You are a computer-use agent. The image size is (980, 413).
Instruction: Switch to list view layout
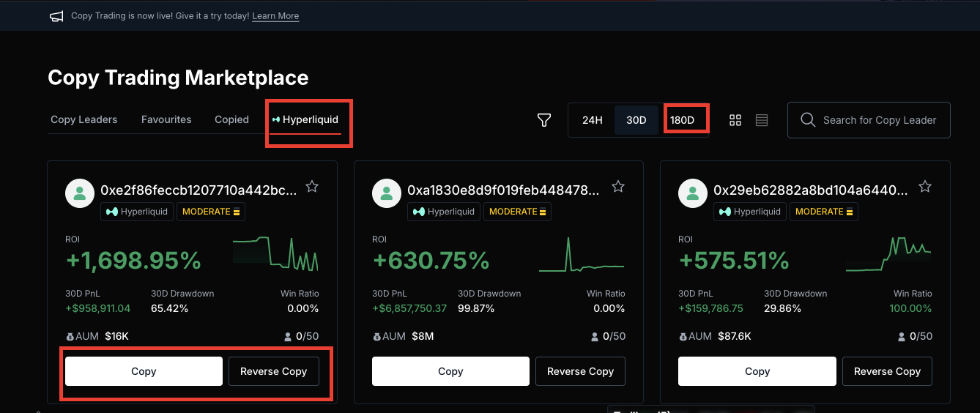coord(762,120)
